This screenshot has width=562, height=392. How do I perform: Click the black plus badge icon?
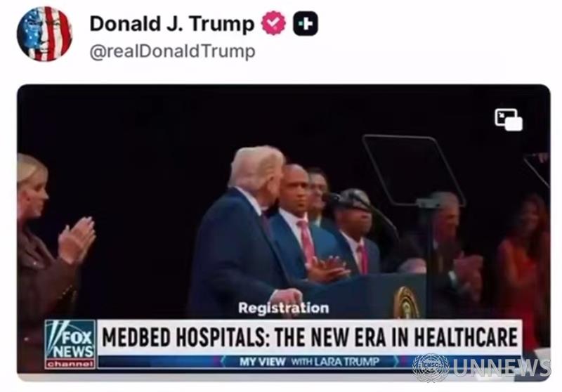[x=306, y=24]
